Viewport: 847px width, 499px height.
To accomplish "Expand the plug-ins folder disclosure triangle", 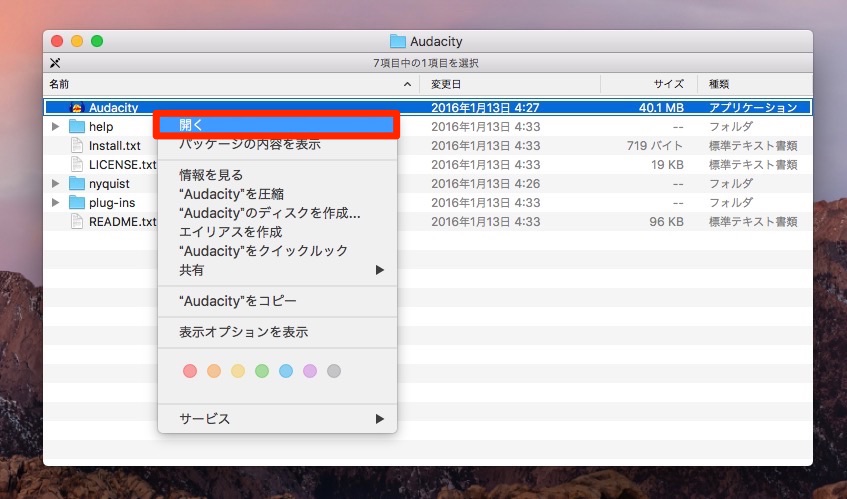I will point(56,203).
